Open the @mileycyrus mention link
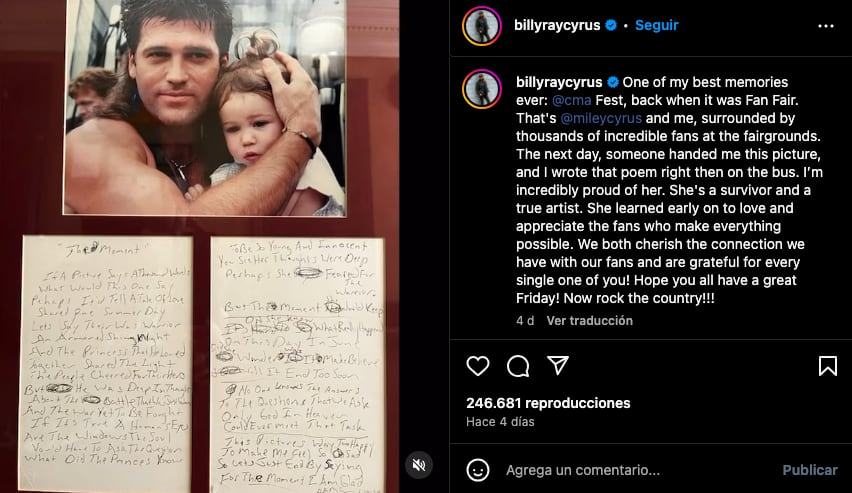This screenshot has width=852, height=493. [601, 118]
